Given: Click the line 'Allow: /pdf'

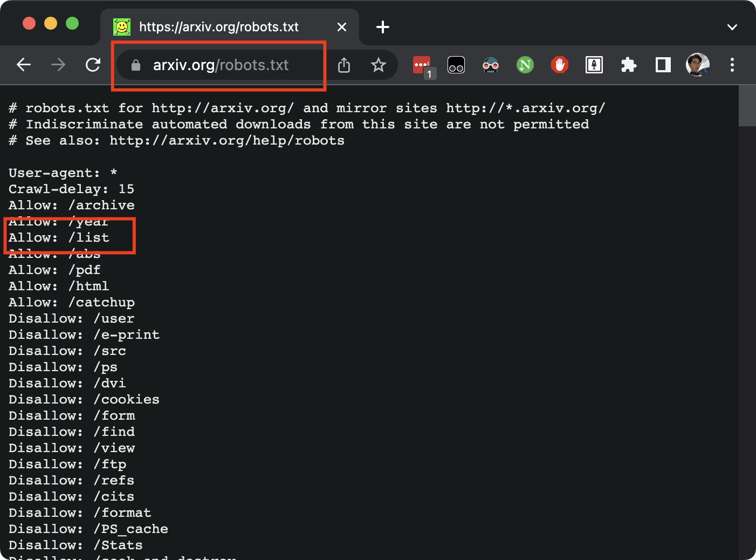Looking at the screenshot, I should click(54, 270).
